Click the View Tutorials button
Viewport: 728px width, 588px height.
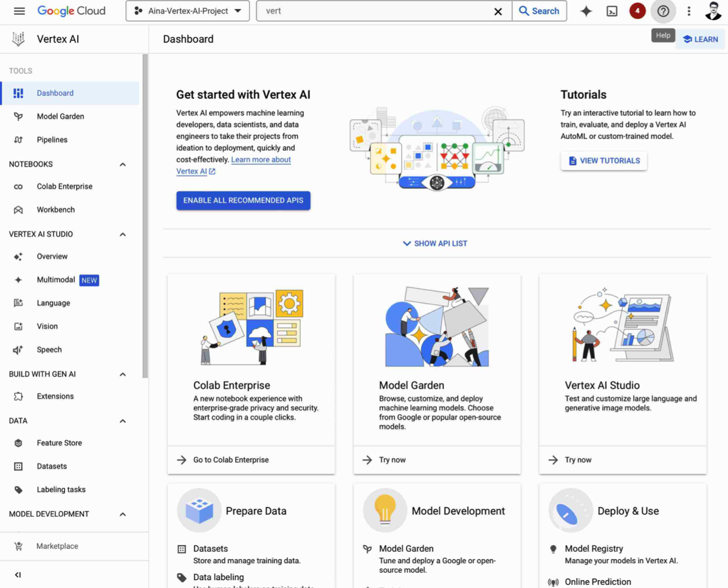(x=603, y=161)
